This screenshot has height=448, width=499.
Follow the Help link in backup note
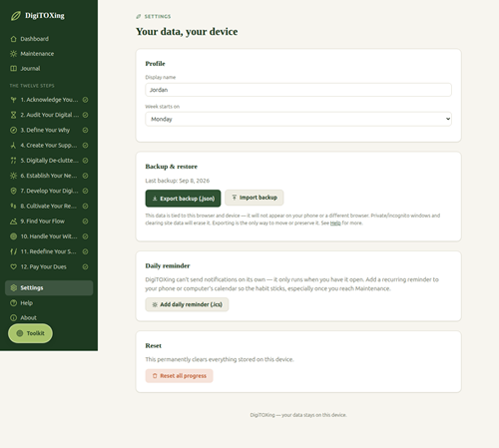(x=335, y=223)
